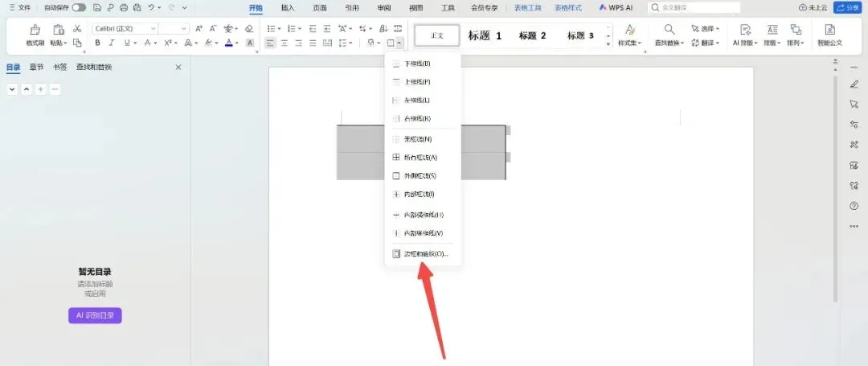
Task: Click the Redo arrow icon
Action: click(171, 8)
